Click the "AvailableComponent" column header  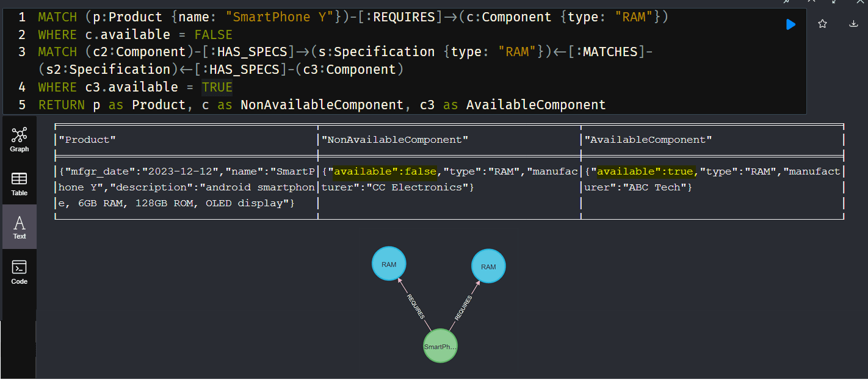pos(648,140)
